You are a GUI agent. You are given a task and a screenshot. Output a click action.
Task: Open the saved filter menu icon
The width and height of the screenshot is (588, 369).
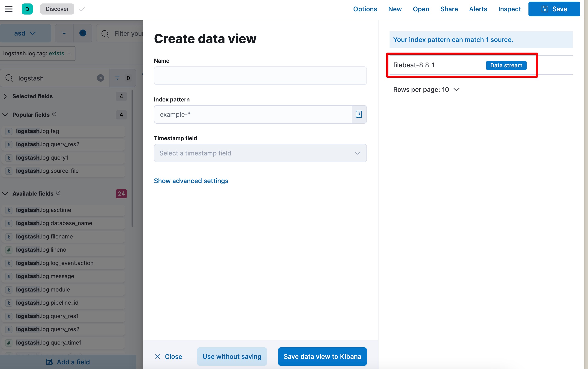64,33
